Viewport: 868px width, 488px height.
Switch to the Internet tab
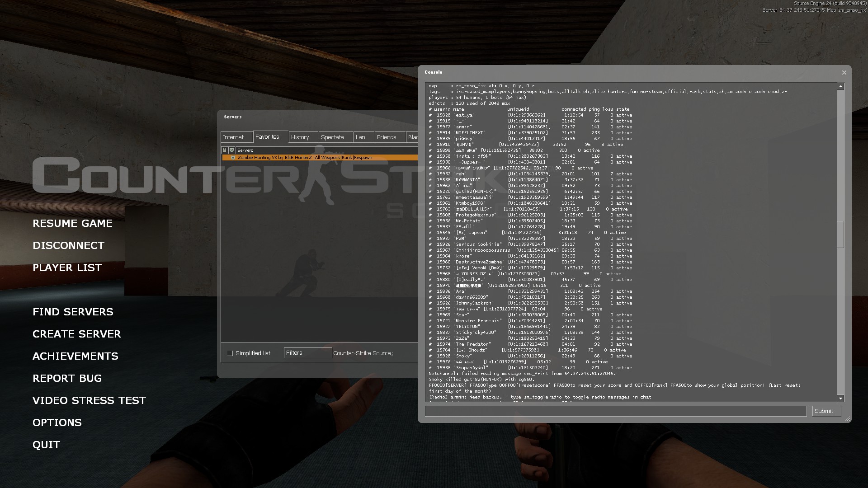(236, 137)
